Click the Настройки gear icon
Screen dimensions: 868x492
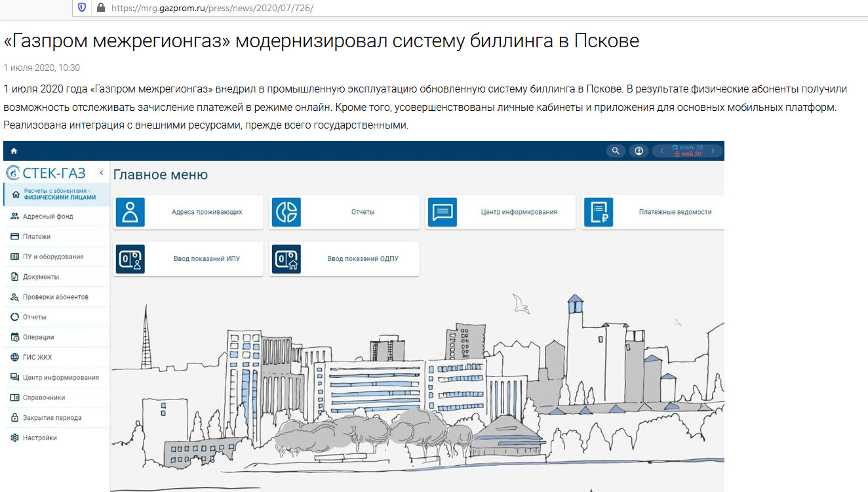tap(14, 438)
